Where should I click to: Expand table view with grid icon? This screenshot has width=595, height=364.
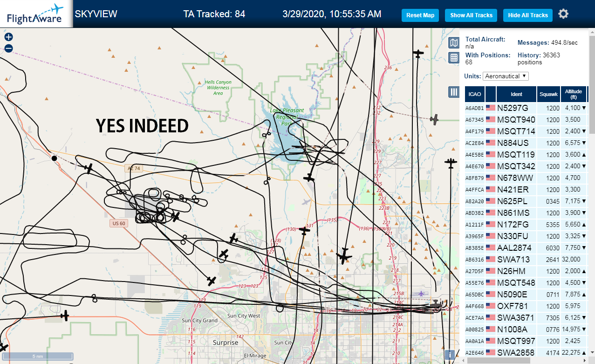[454, 58]
